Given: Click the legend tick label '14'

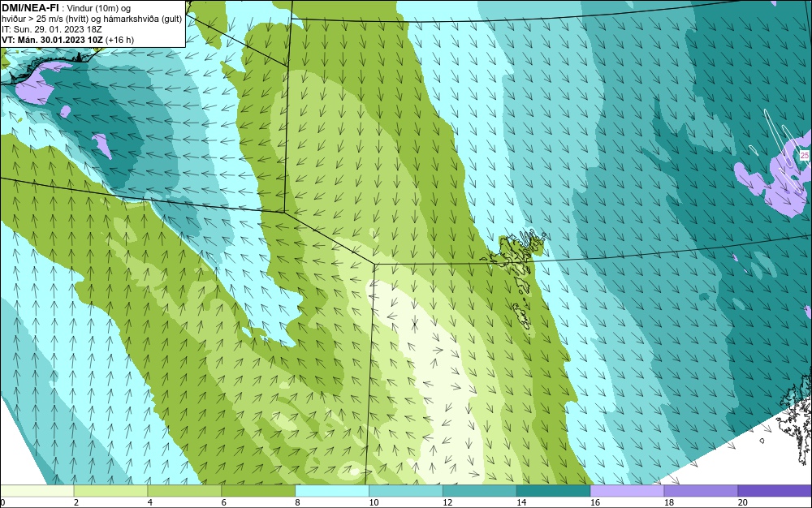Looking at the screenshot, I should tap(521, 502).
